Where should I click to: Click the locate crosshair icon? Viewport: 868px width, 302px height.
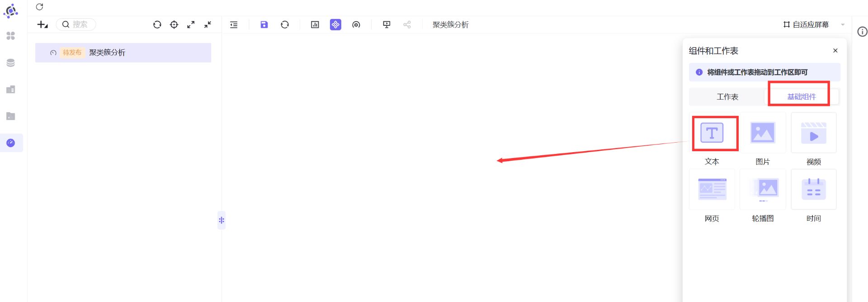point(174,24)
